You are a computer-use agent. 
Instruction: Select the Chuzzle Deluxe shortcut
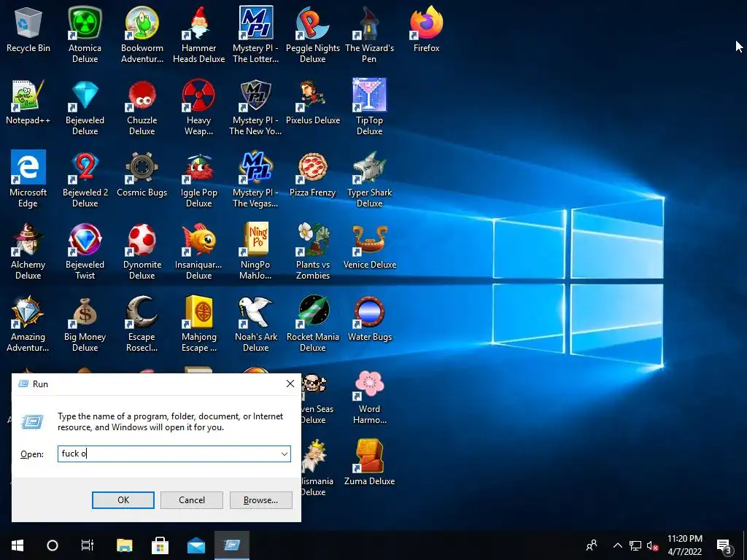(x=142, y=106)
